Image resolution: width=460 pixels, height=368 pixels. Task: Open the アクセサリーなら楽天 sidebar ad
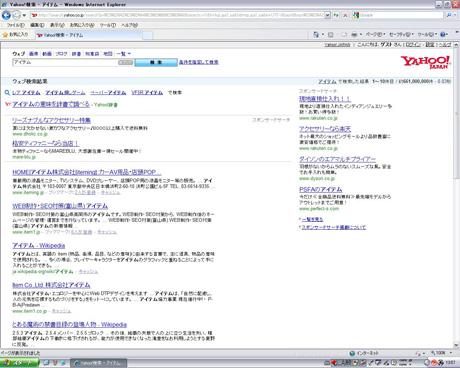325,129
